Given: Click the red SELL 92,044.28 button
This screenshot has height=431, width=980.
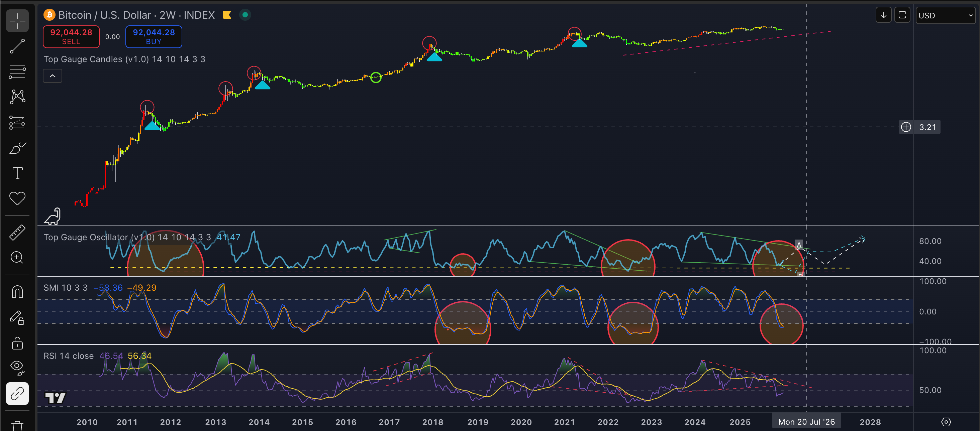Looking at the screenshot, I should point(71,37).
